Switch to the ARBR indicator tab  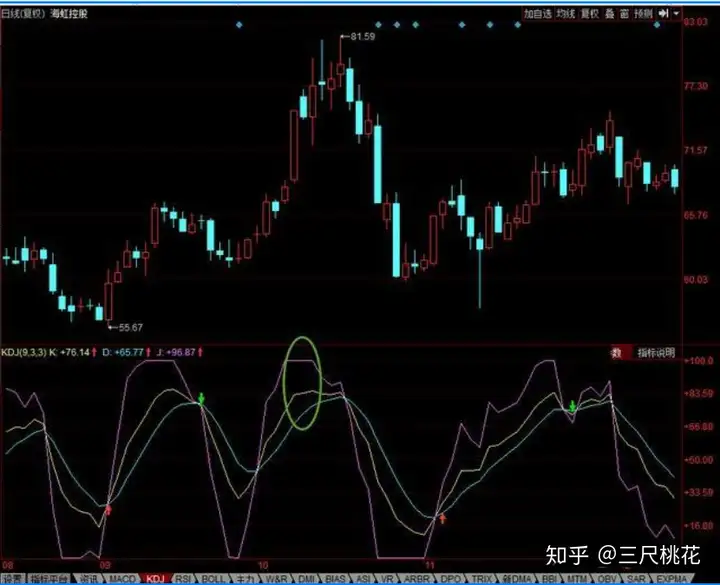click(x=416, y=579)
